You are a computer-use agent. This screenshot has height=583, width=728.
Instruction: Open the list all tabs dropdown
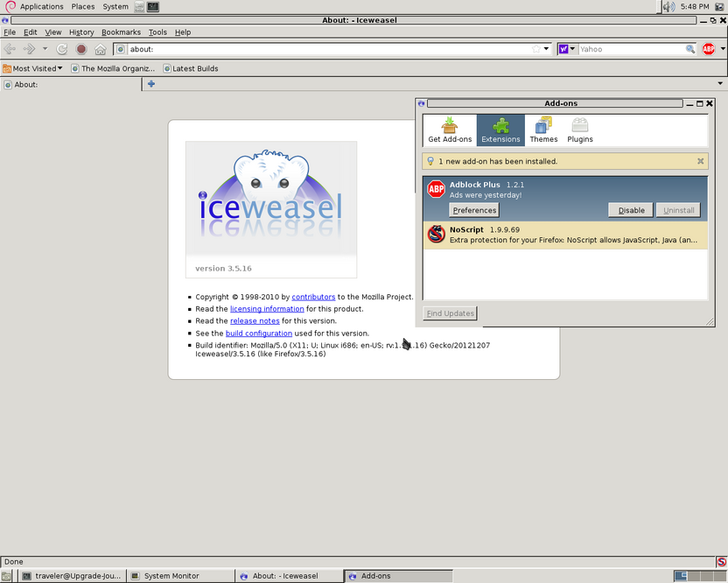(720, 84)
